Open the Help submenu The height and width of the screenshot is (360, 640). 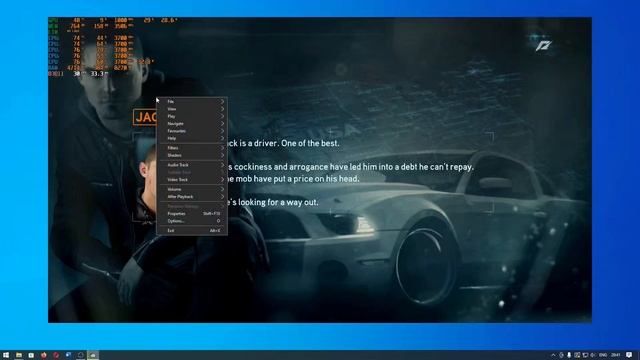tap(192, 138)
